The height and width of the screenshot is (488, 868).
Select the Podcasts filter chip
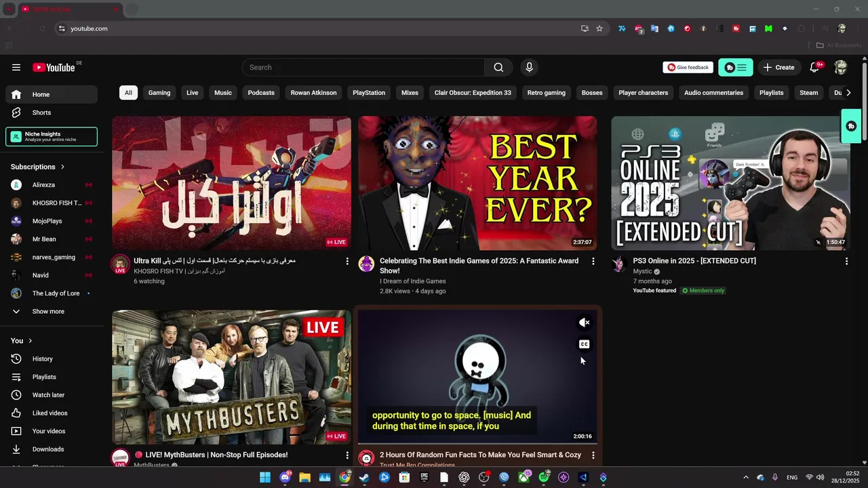coord(261,93)
